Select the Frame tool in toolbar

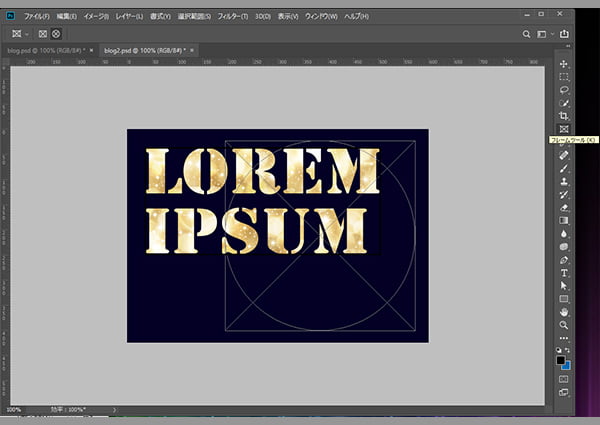(x=564, y=129)
